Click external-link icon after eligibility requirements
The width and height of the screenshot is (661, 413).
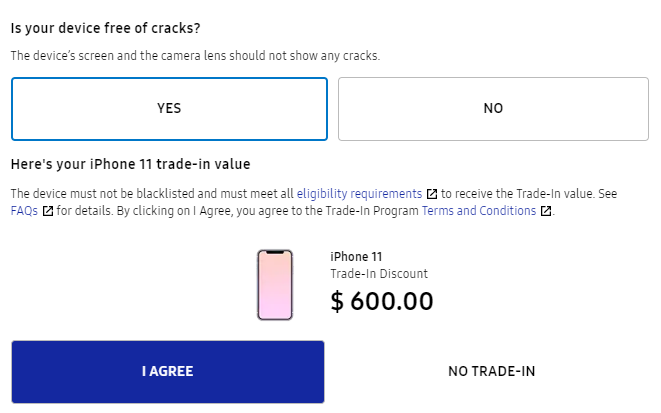(x=432, y=194)
